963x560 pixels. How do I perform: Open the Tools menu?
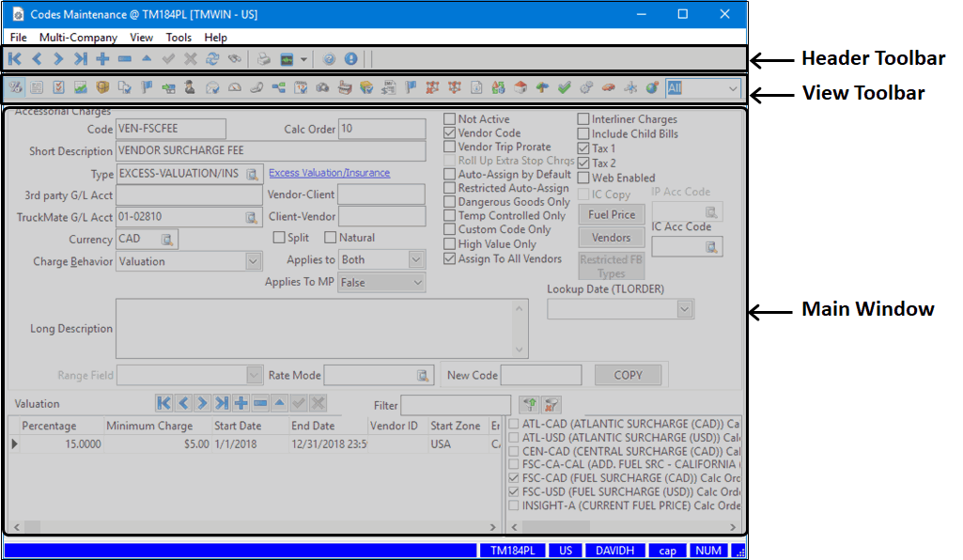point(179,38)
